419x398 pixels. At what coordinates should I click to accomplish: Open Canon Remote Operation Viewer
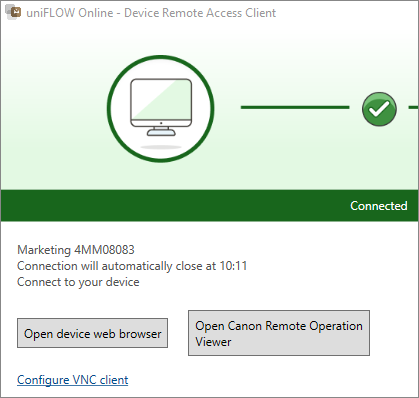(x=279, y=333)
